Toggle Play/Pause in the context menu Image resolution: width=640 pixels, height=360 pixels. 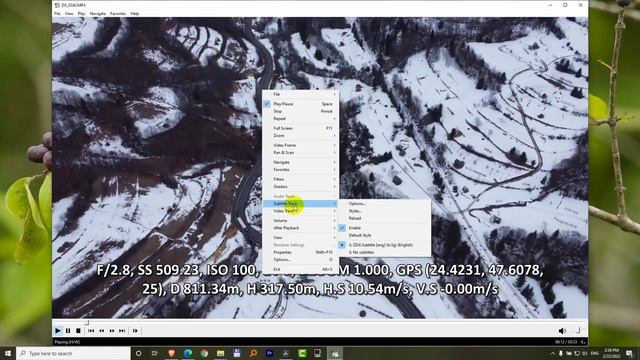click(x=300, y=104)
